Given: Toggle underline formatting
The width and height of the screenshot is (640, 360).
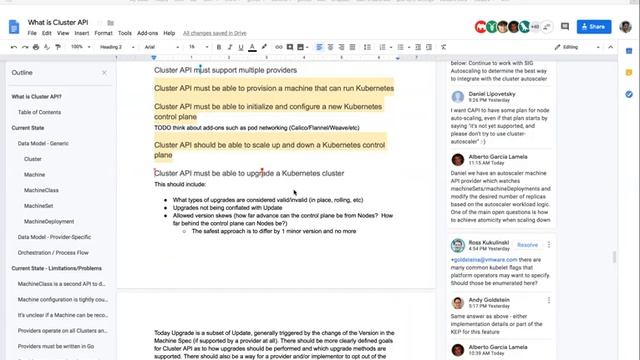Looking at the screenshot, I should 241,47.
